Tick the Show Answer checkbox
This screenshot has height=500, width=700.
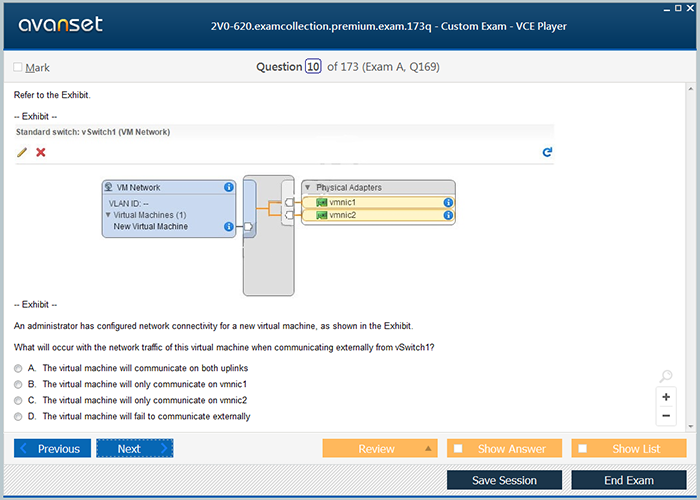tap(458, 448)
